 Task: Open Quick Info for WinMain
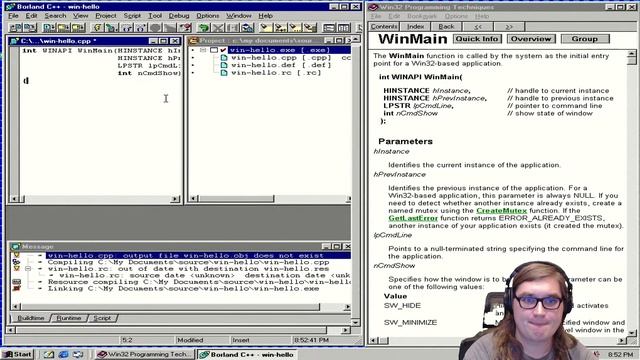coord(477,39)
